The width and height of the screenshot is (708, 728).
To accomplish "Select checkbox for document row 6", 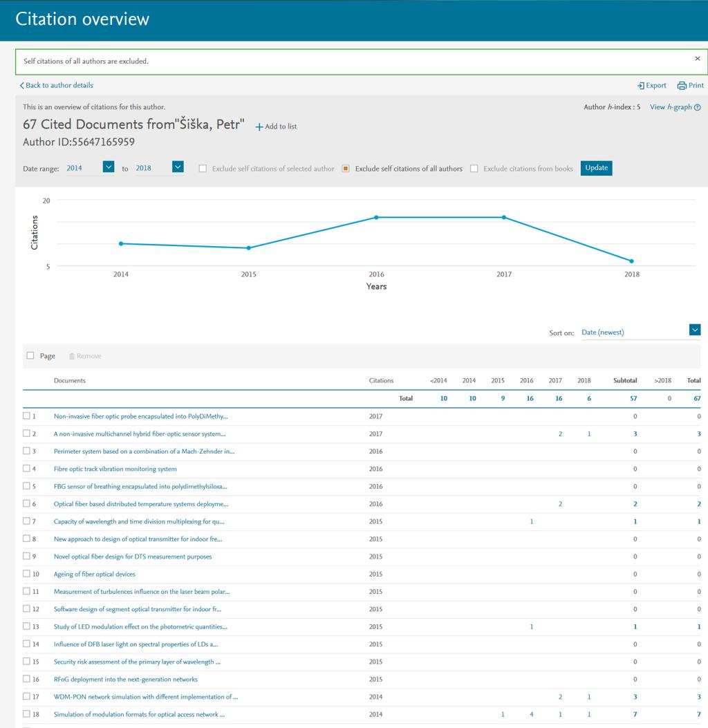I will 26,504.
